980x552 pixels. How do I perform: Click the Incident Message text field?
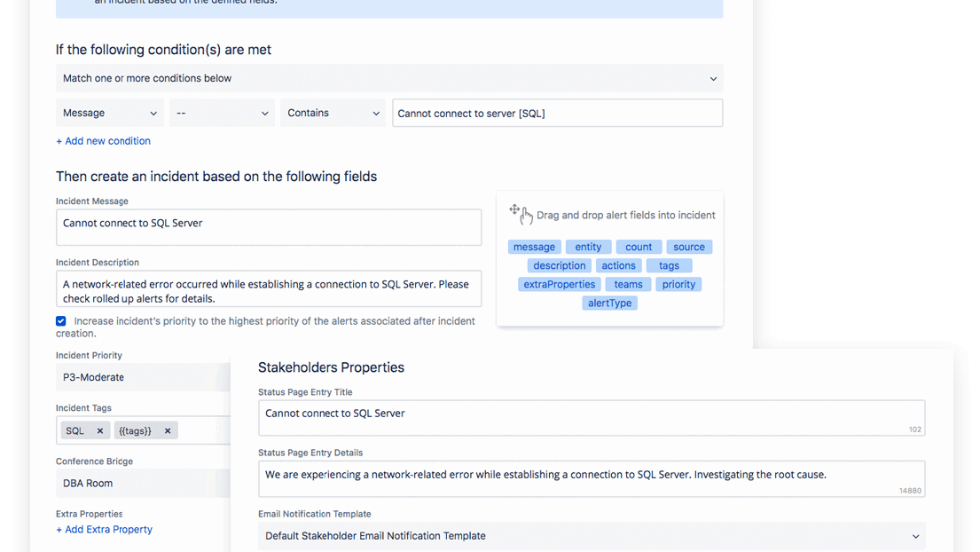268,227
